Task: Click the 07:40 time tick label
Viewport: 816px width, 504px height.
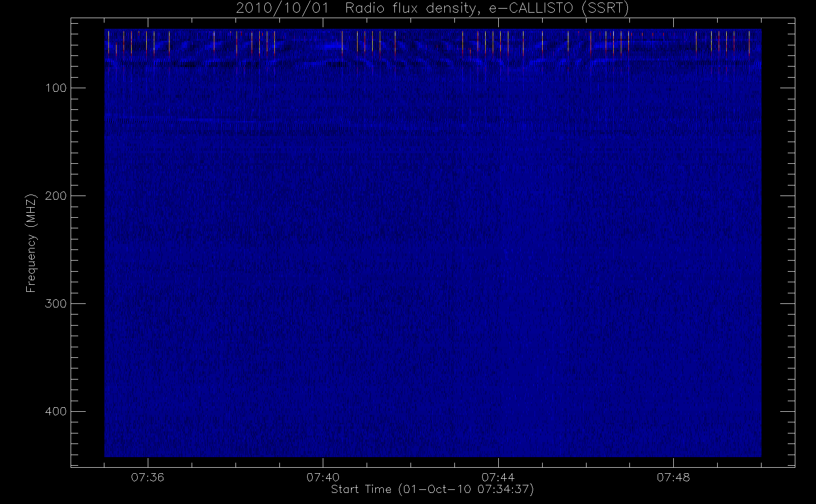Action: (x=323, y=477)
